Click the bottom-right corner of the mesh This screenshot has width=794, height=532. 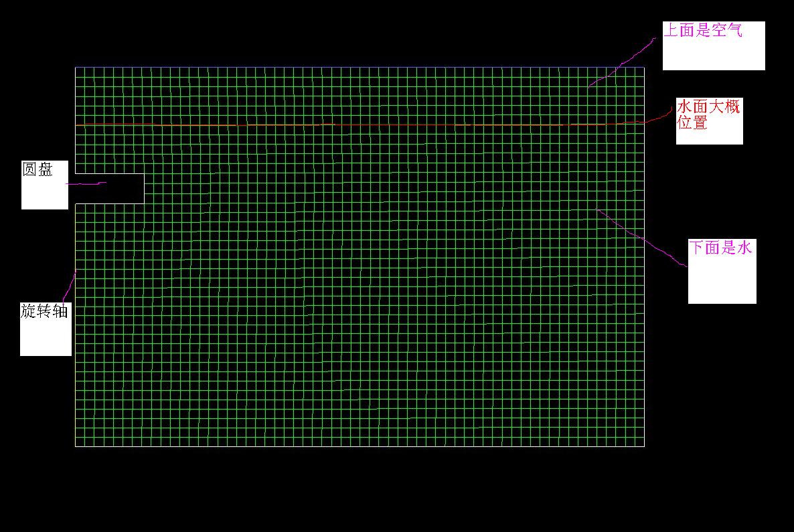(x=644, y=446)
